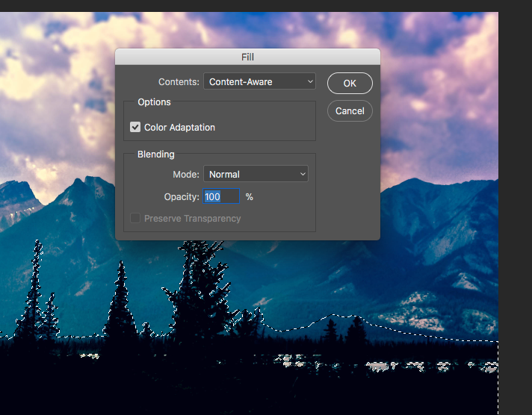
Task: Click the 'Mode:' label
Action: pyautogui.click(x=186, y=174)
